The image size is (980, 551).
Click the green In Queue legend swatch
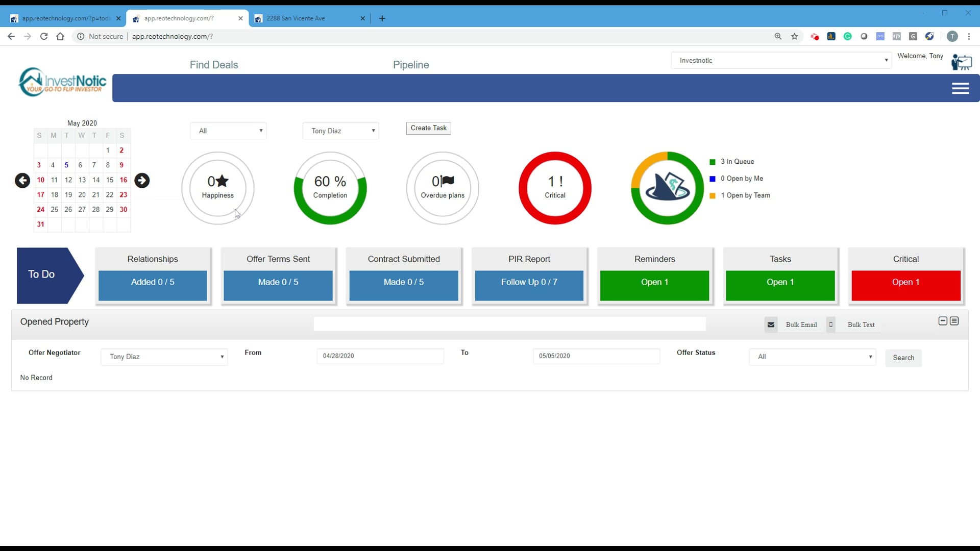click(713, 162)
